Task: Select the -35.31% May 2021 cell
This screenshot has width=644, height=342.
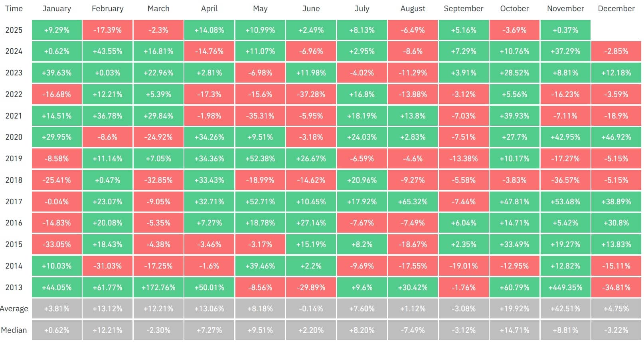Action: pyautogui.click(x=260, y=116)
